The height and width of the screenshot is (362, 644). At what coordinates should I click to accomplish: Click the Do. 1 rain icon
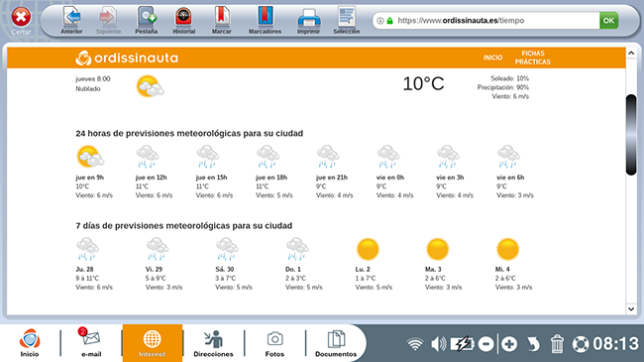click(x=297, y=249)
